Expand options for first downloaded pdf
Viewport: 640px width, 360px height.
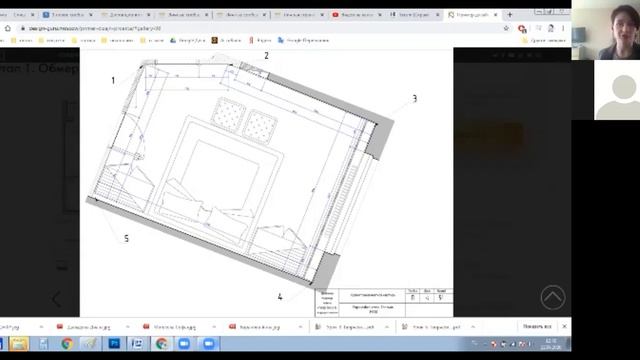pyautogui.click(x=387, y=327)
